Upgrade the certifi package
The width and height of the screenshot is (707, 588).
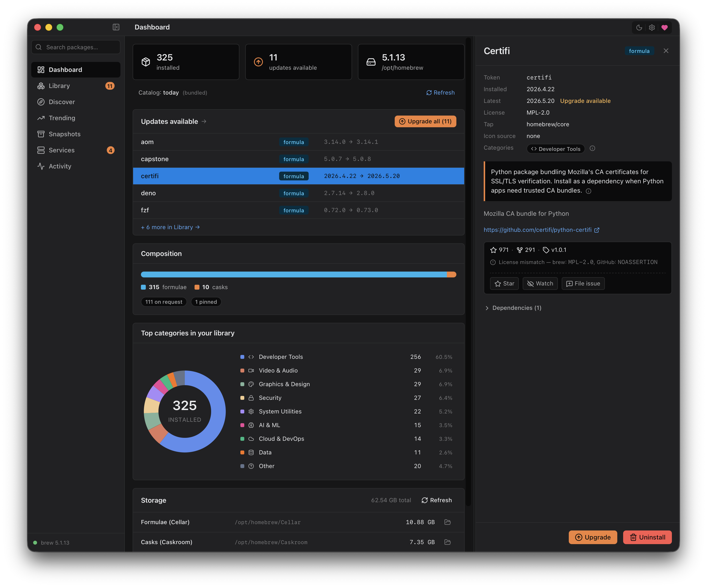click(x=592, y=537)
